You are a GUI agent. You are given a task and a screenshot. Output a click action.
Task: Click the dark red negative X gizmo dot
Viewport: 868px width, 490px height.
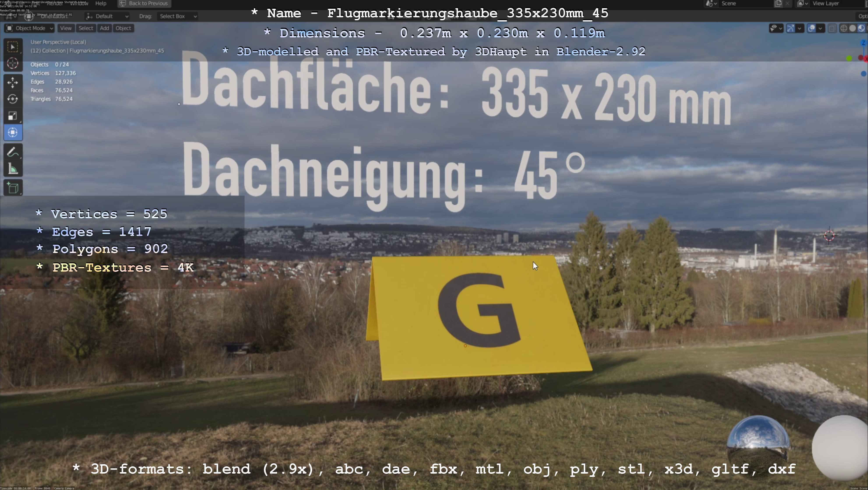pyautogui.click(x=861, y=58)
